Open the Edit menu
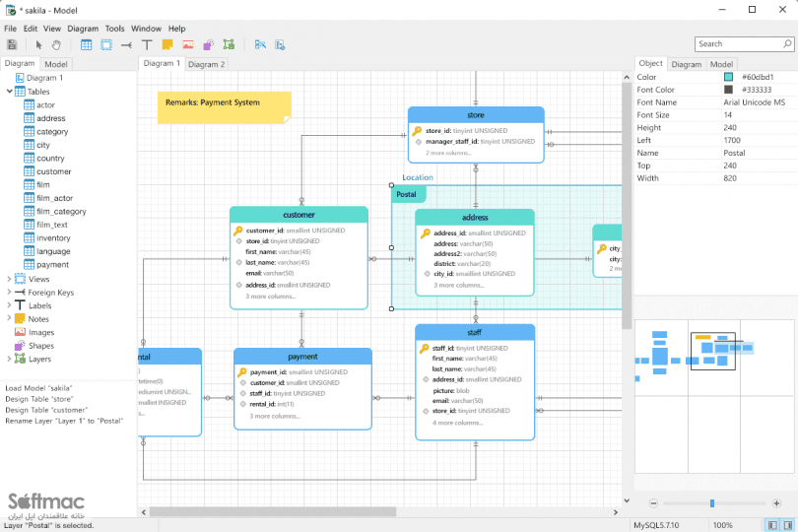The width and height of the screenshot is (798, 532). (x=31, y=29)
